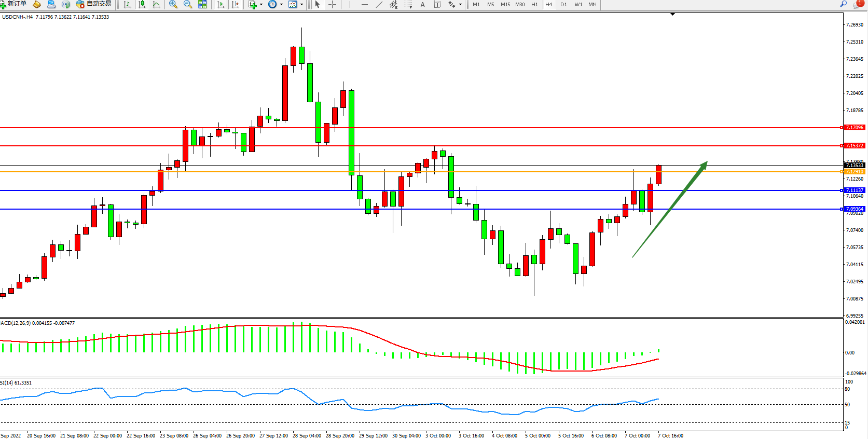Select the M15 timeframe
The width and height of the screenshot is (868, 439).
point(505,4)
